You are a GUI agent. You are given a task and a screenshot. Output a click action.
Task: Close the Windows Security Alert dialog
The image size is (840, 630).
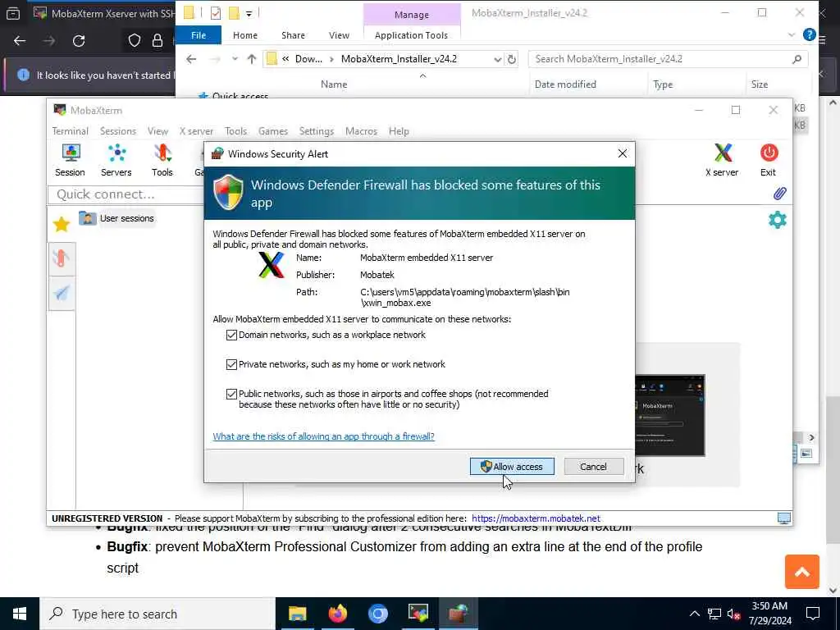622,153
